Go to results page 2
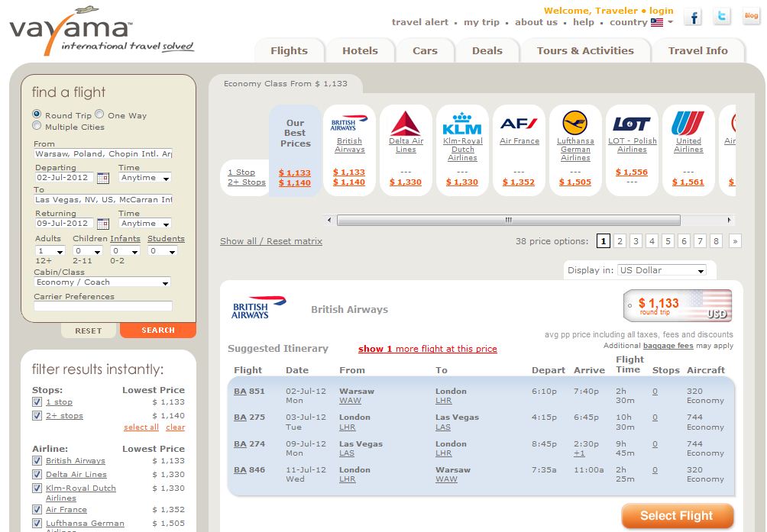The image size is (767, 532). (620, 241)
